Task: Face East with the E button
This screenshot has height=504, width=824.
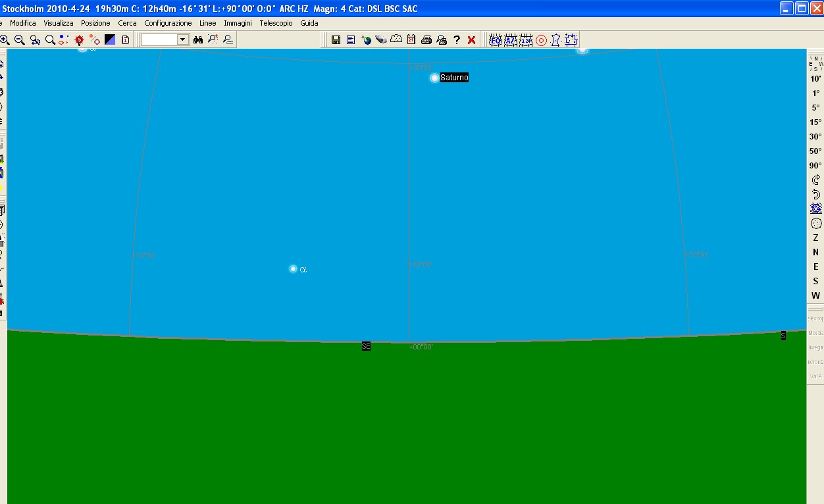Action: pyautogui.click(x=816, y=267)
